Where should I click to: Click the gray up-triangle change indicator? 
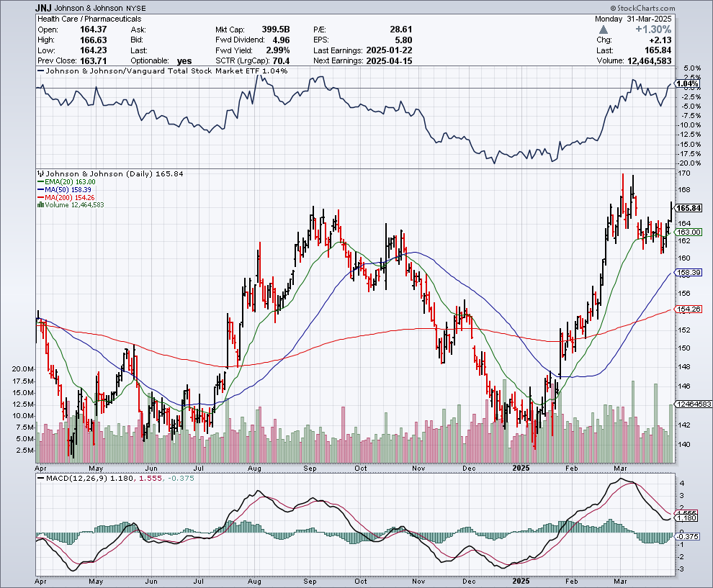tap(603, 30)
